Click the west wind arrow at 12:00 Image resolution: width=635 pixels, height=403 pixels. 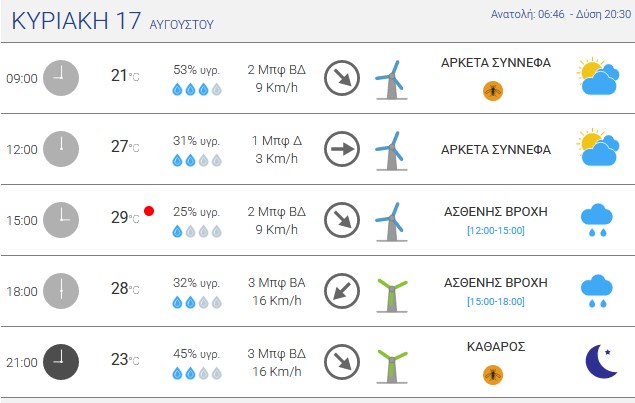click(342, 149)
